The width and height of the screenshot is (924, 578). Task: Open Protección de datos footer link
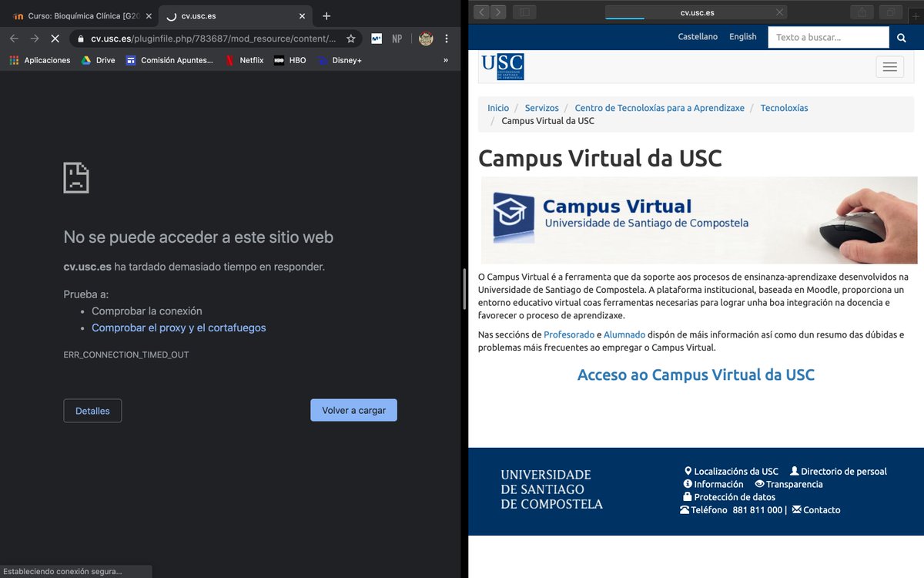730,497
